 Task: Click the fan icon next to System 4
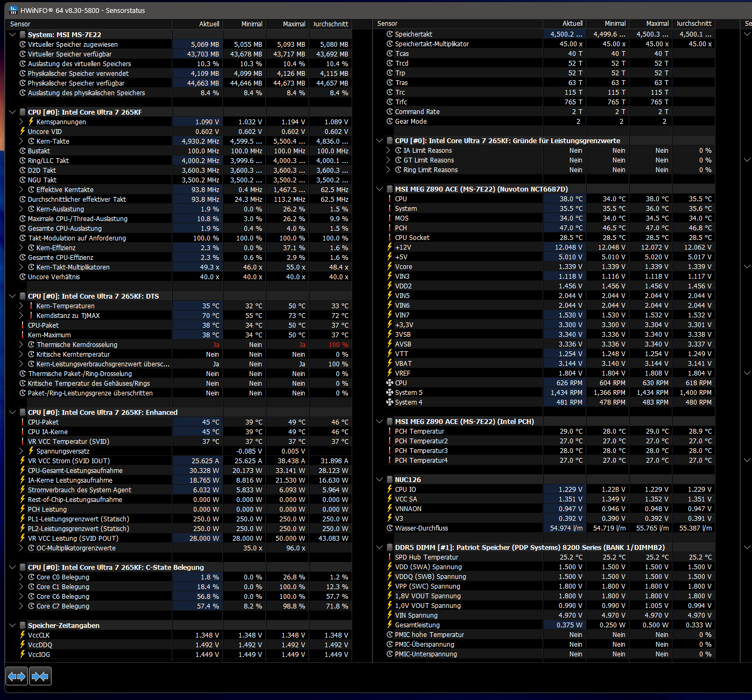pyautogui.click(x=390, y=402)
